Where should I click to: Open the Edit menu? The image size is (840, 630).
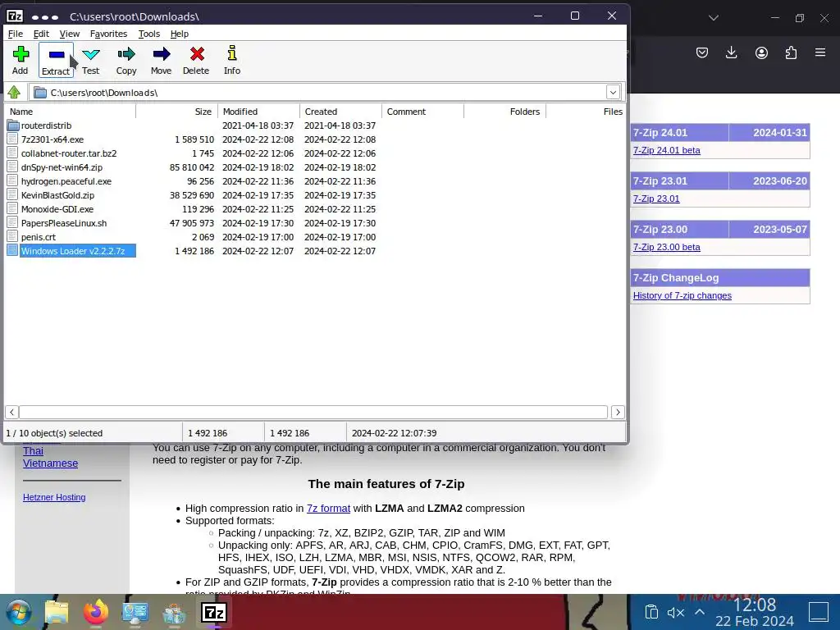[41, 34]
